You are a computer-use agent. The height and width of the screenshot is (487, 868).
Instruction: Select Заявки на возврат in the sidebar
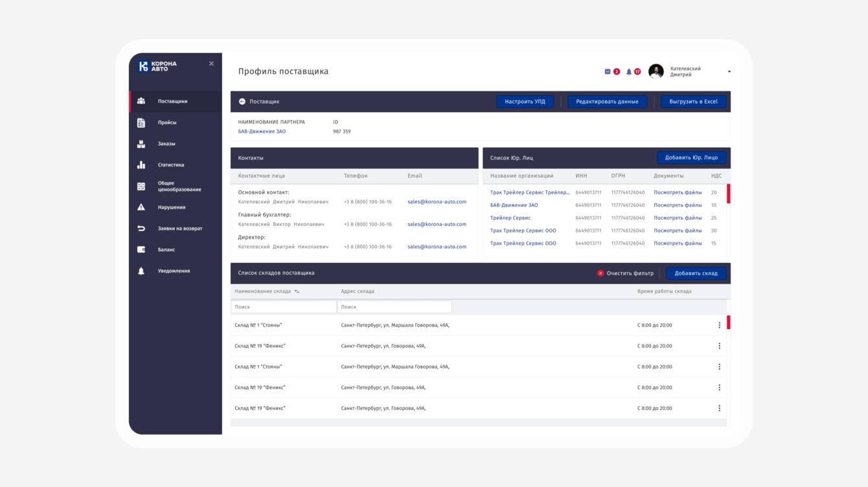176,229
